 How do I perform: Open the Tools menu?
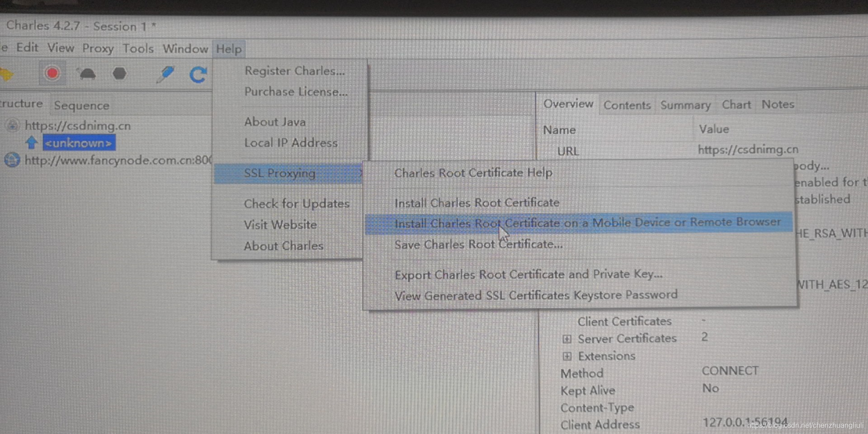click(x=138, y=48)
